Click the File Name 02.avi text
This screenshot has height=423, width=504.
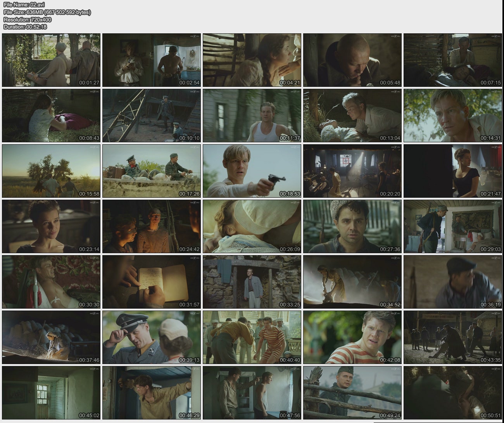coord(24,5)
